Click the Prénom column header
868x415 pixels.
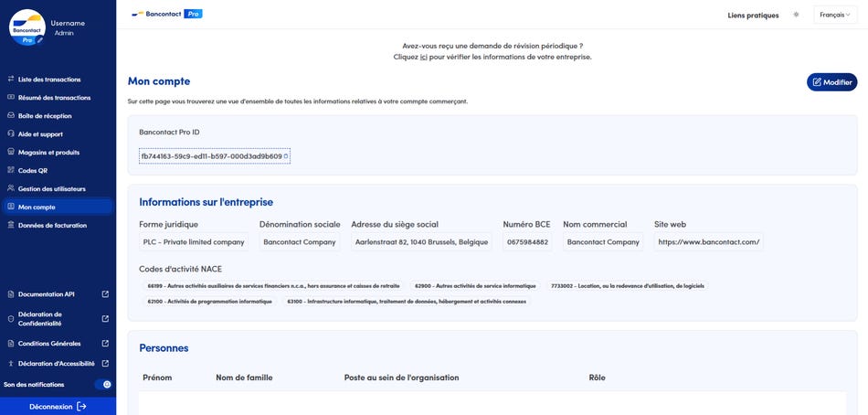(157, 378)
